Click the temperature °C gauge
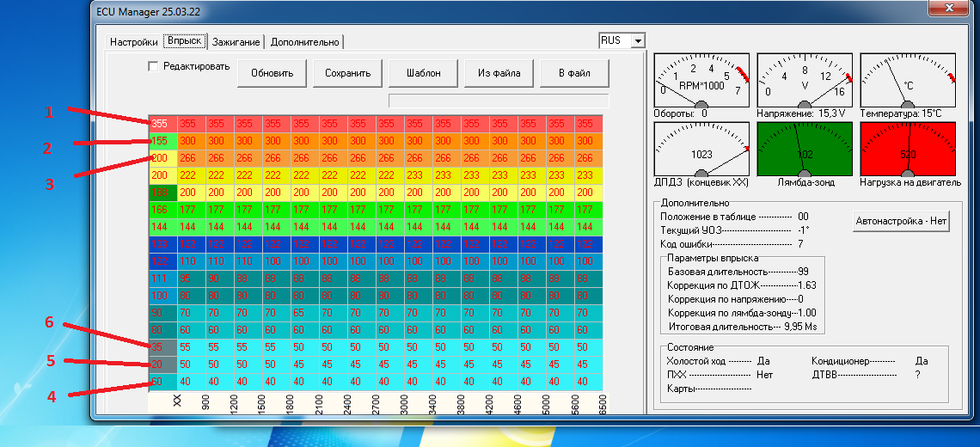The width and height of the screenshot is (980, 447). tap(908, 80)
